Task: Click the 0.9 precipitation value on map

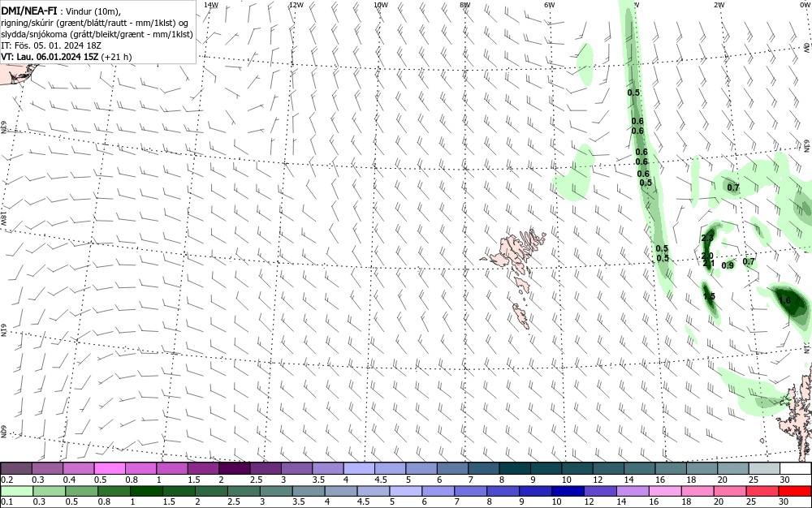Action: coord(728,265)
